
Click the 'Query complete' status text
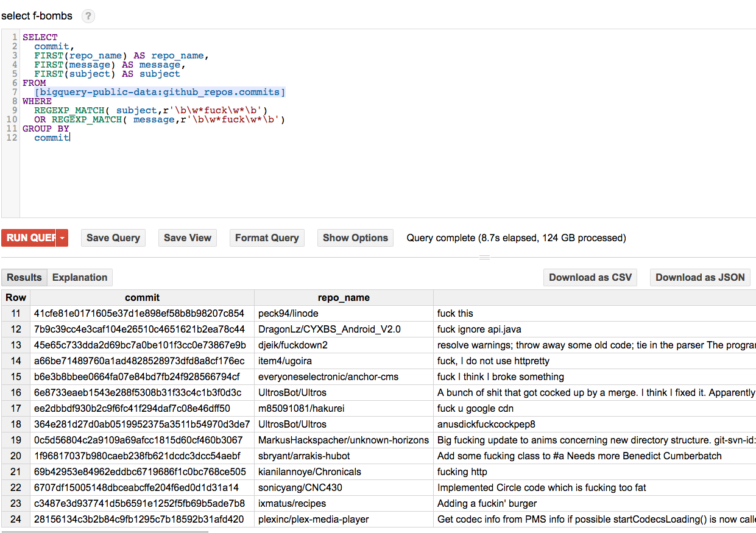click(x=516, y=238)
